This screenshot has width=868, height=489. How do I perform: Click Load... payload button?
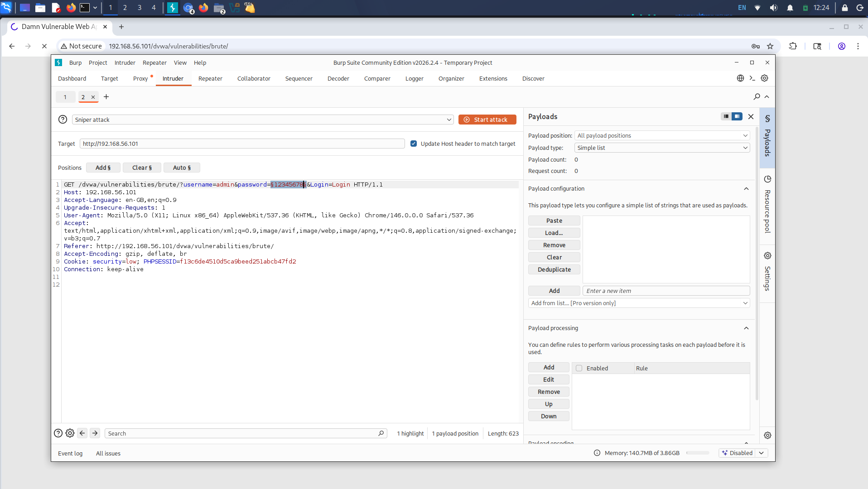point(554,233)
